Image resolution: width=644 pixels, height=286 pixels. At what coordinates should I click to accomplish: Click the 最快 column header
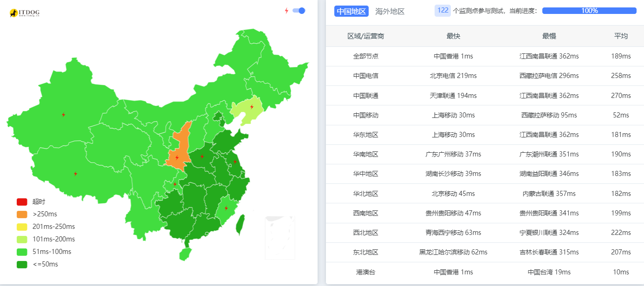tap(453, 36)
